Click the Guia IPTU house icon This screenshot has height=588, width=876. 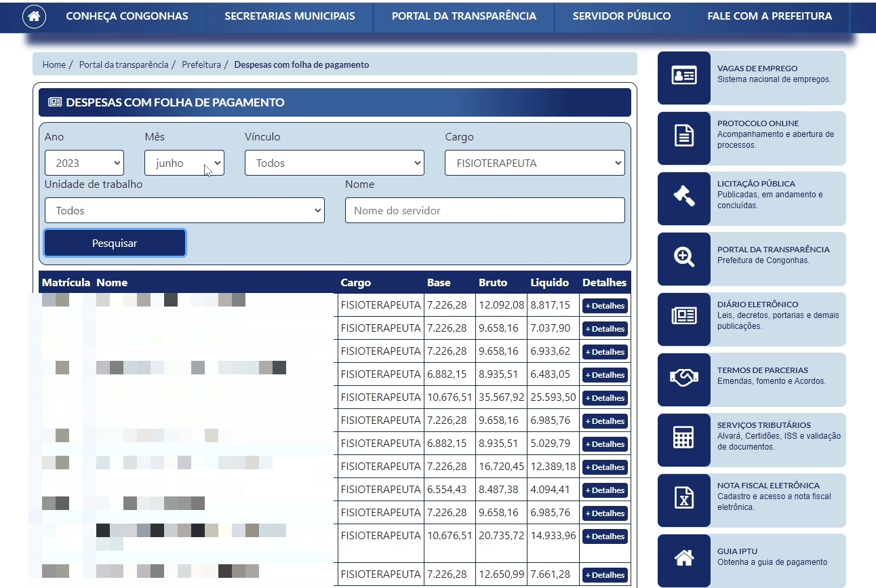click(x=684, y=557)
